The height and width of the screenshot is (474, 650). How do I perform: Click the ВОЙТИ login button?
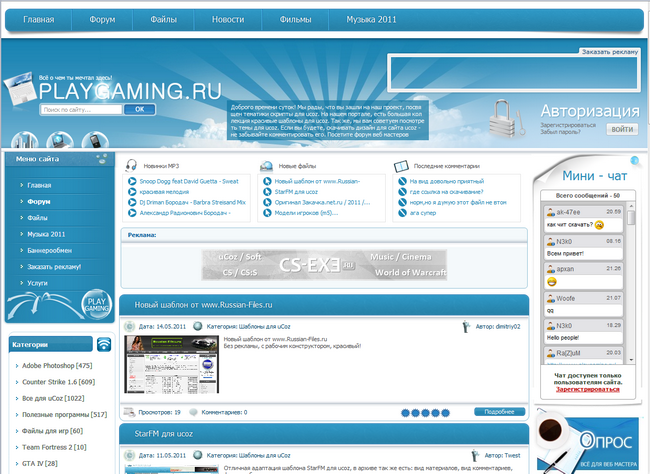622,129
